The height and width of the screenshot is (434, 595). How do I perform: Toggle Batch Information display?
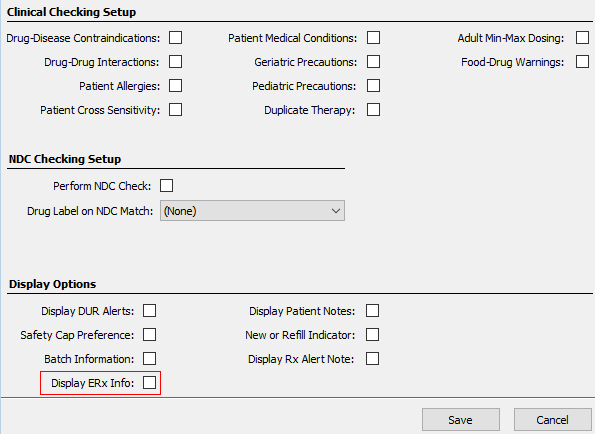(150, 359)
